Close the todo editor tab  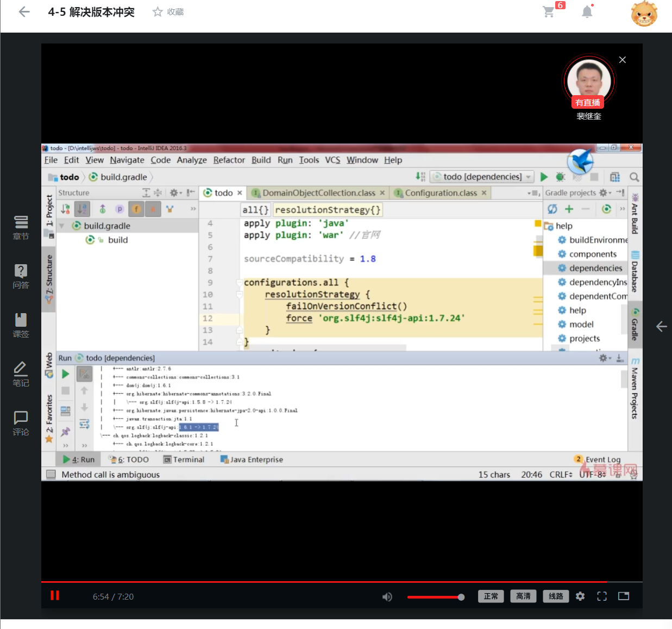tap(240, 193)
